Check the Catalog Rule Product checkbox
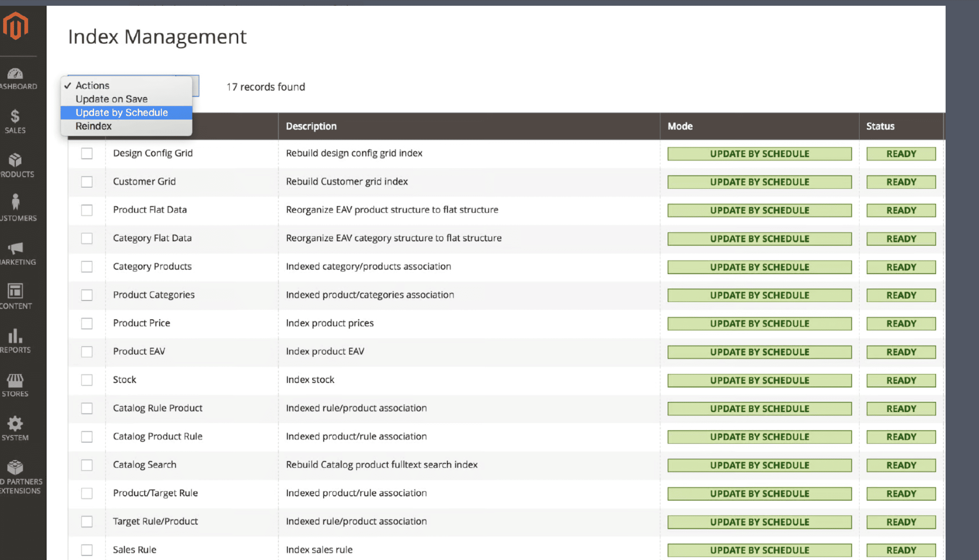Screen dimensions: 979x560 tap(87, 409)
